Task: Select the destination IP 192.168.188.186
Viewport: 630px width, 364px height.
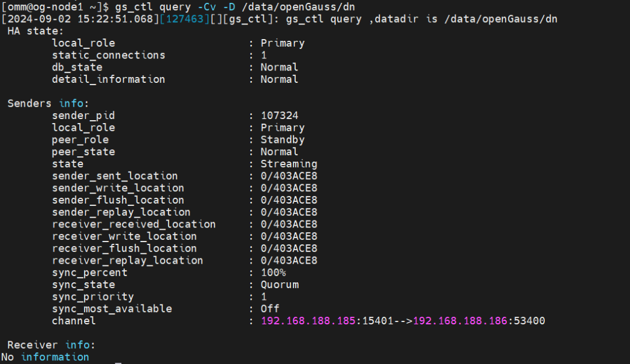Action: [x=460, y=321]
